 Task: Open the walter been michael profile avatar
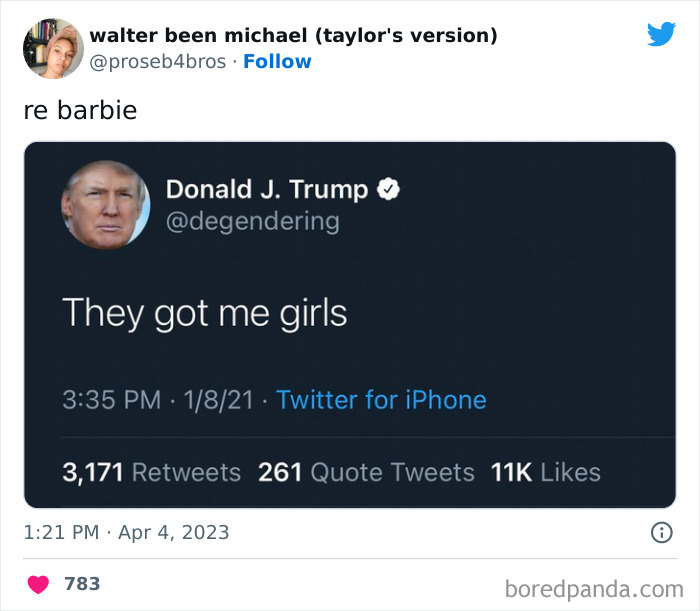pos(53,49)
